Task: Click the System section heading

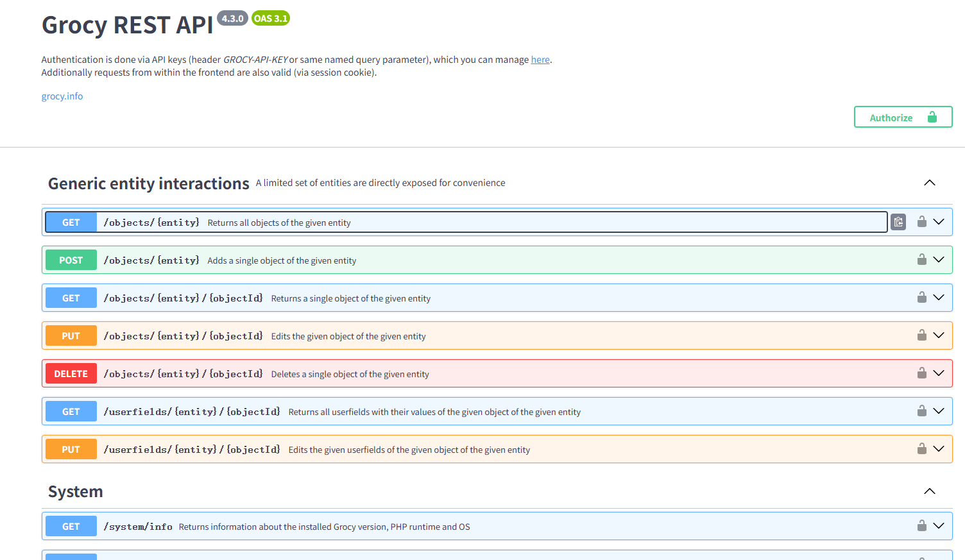Action: (x=76, y=491)
